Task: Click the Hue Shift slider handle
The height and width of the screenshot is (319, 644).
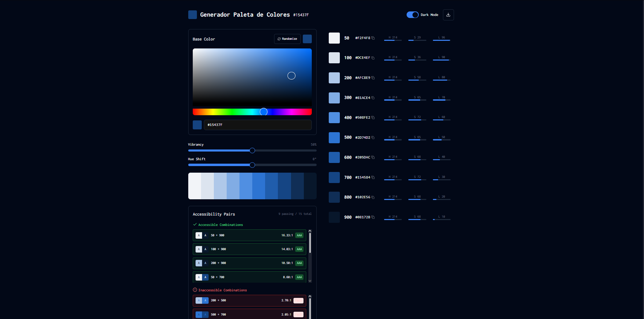Action: click(252, 165)
